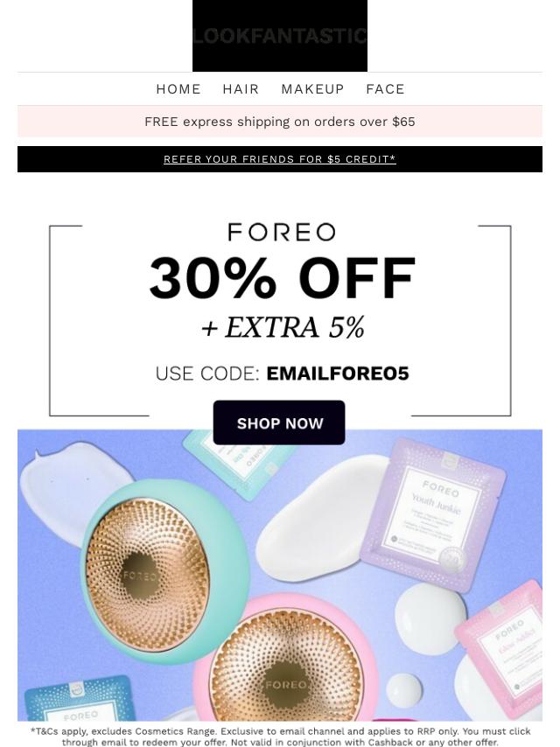The width and height of the screenshot is (560, 747).
Task: Open Refer Your Friends for $5 credit link
Action: coord(280,159)
